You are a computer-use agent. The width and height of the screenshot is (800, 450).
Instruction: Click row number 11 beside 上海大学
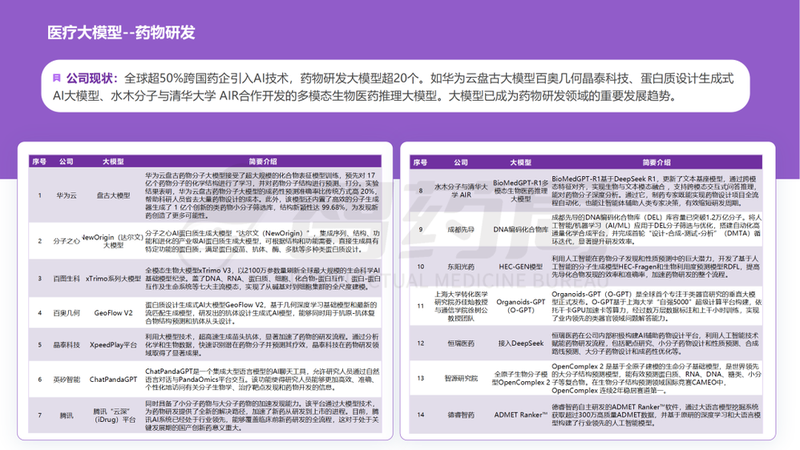[420, 306]
